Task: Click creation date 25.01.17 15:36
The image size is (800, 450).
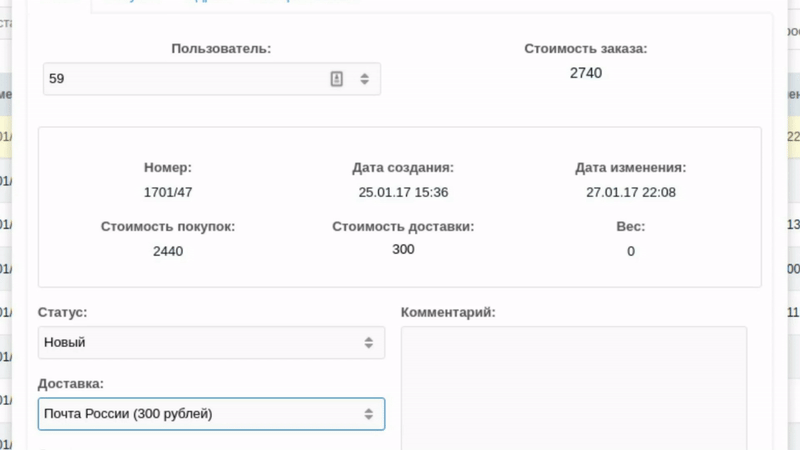Action: pyautogui.click(x=403, y=192)
